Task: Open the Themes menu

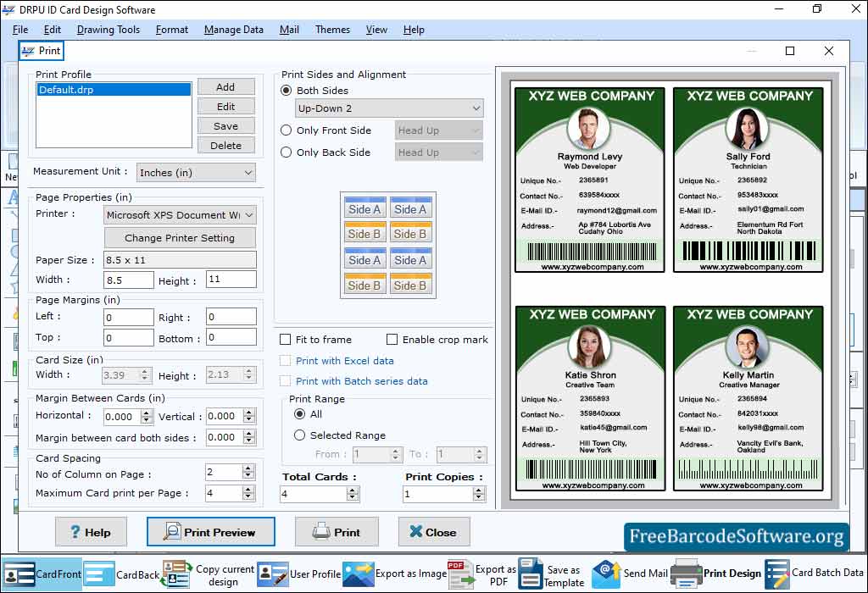Action: tap(332, 30)
